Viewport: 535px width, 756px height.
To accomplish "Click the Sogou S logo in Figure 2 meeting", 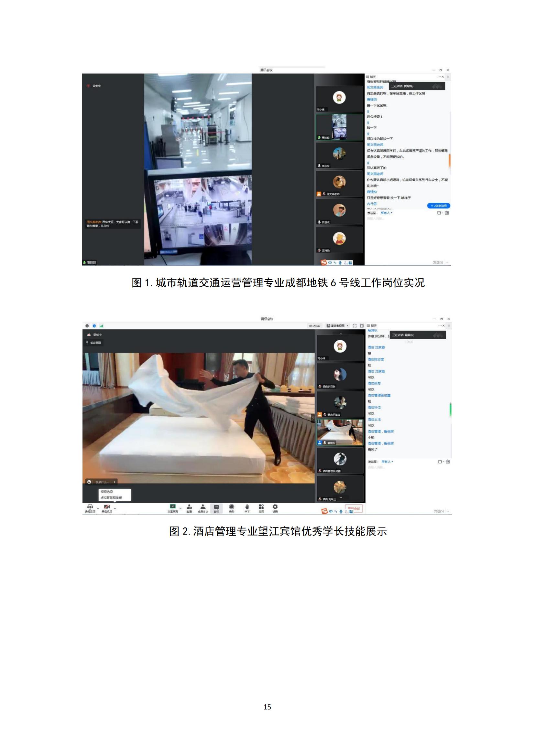I will click(324, 511).
